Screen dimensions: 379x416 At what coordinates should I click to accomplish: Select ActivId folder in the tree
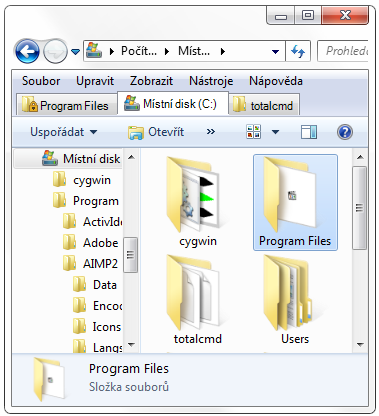[x=93, y=222]
